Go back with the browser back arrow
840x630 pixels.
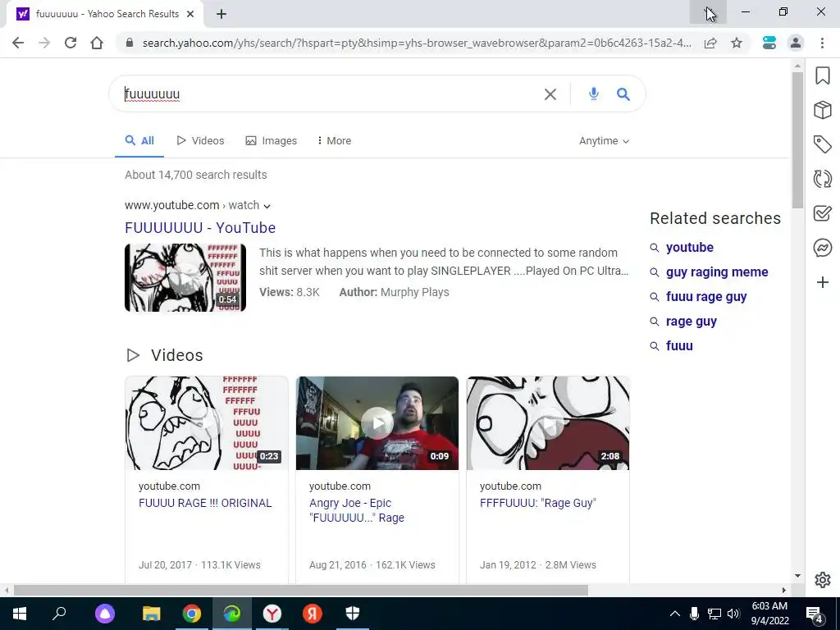(18, 43)
